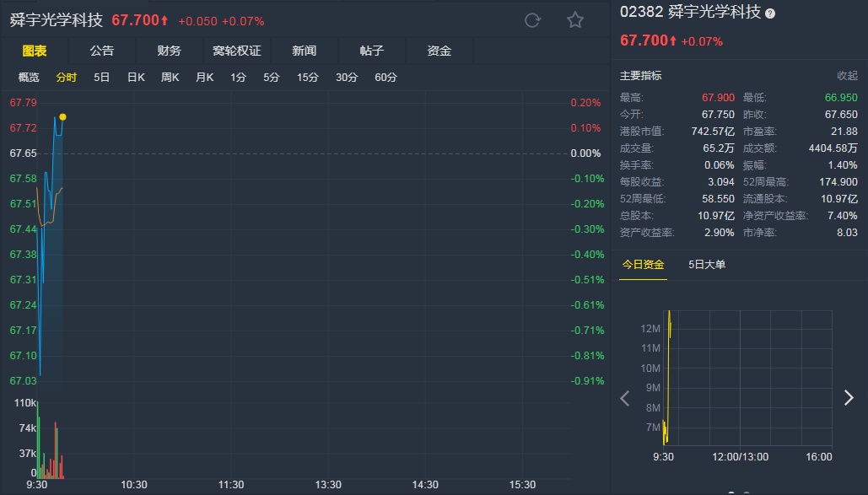
Task: Collapse the 主要指标 panel via 收起
Action: 847,76
